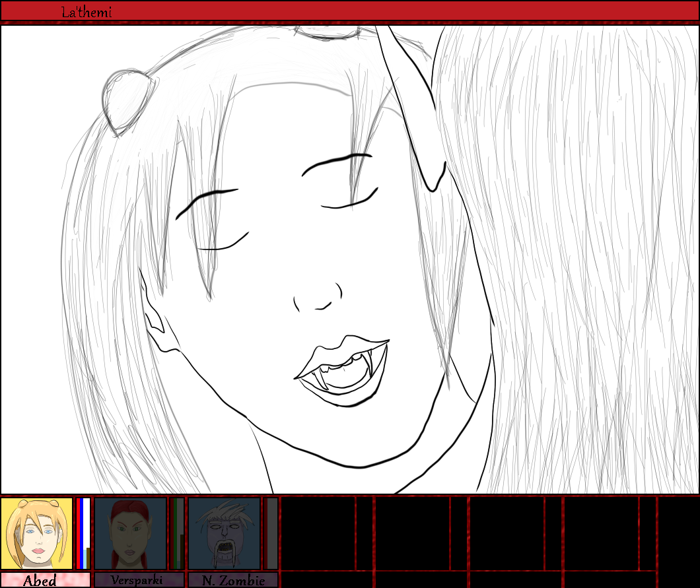Click the Versparki name label

point(139,580)
